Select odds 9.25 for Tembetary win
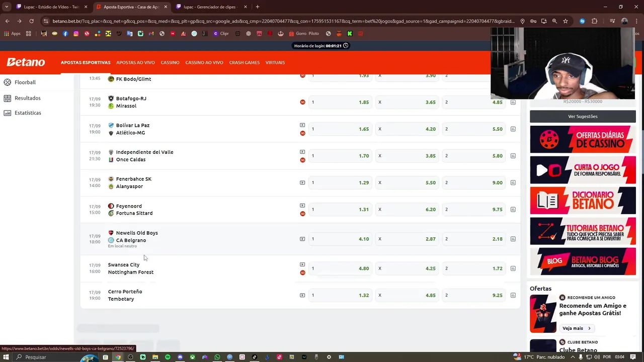 coord(474,295)
